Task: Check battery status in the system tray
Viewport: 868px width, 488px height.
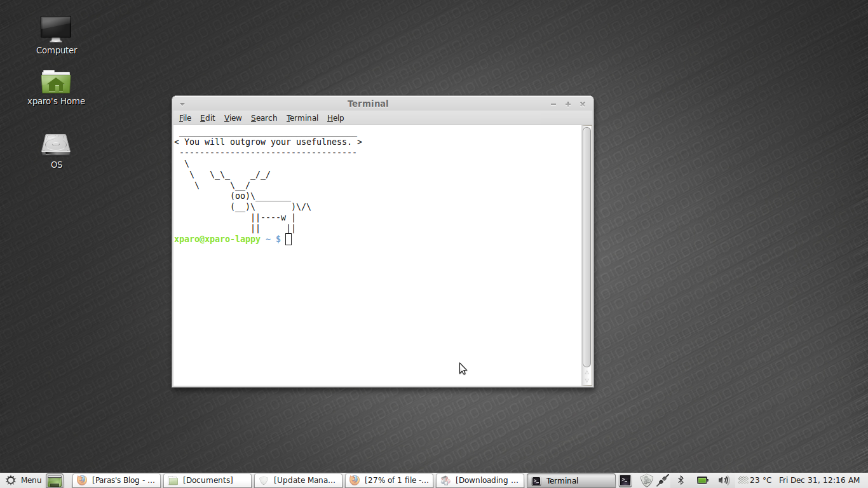Action: 702,480
